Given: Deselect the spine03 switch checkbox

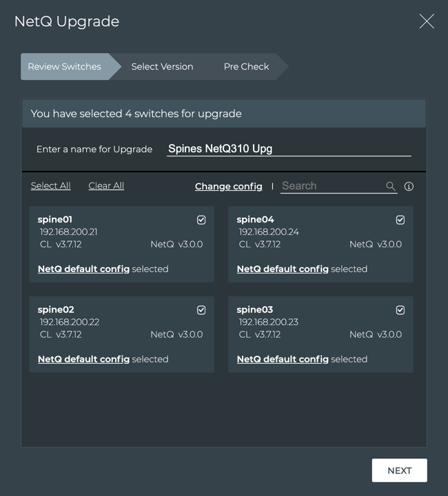Looking at the screenshot, I should click(x=400, y=310).
